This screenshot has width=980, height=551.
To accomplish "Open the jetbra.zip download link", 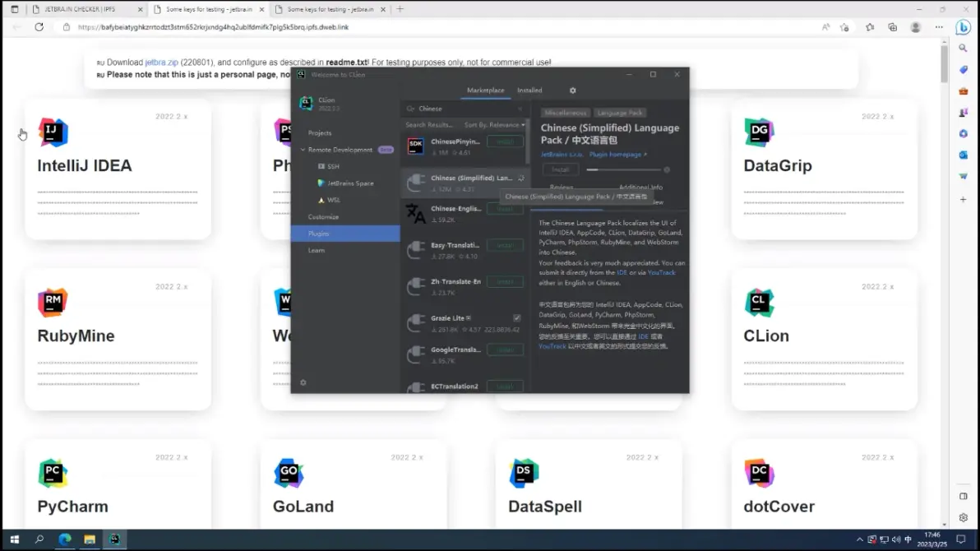I will (x=161, y=63).
